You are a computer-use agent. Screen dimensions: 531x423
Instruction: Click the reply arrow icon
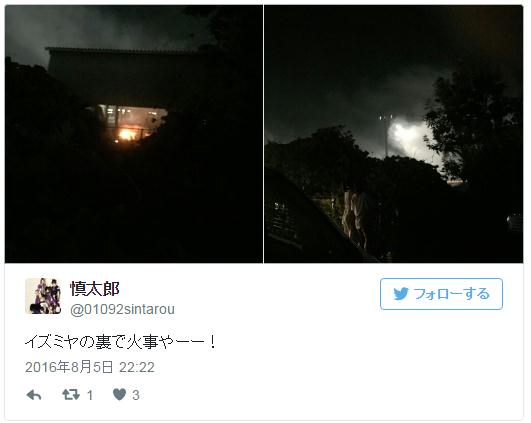tap(34, 395)
